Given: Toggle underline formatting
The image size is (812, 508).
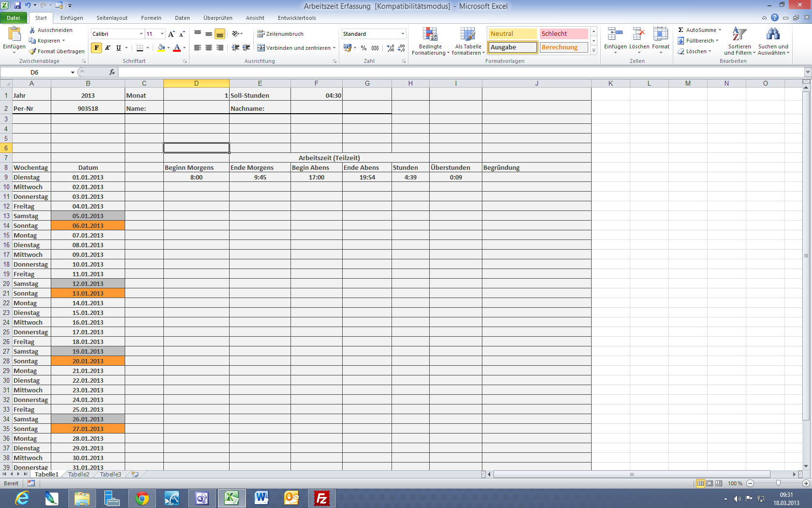Looking at the screenshot, I should coord(117,48).
